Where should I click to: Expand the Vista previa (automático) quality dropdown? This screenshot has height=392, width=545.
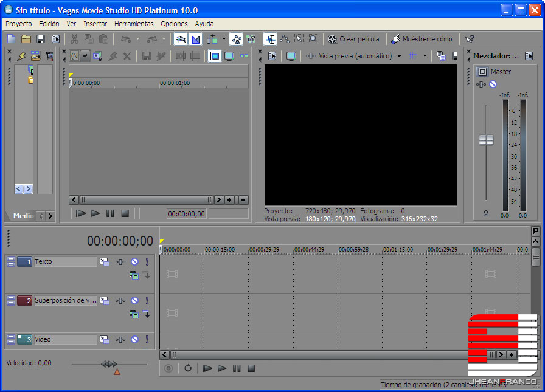click(399, 56)
